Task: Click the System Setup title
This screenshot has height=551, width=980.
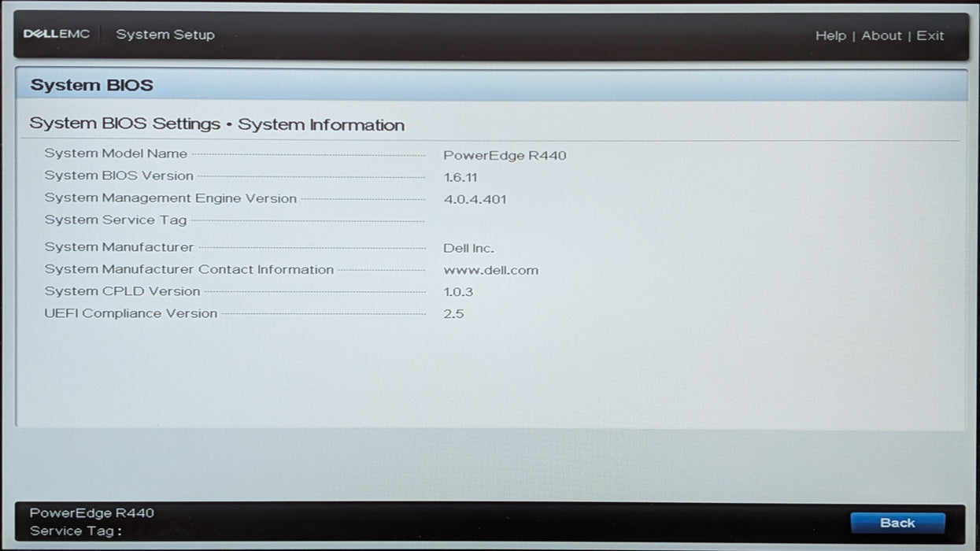Action: [165, 35]
